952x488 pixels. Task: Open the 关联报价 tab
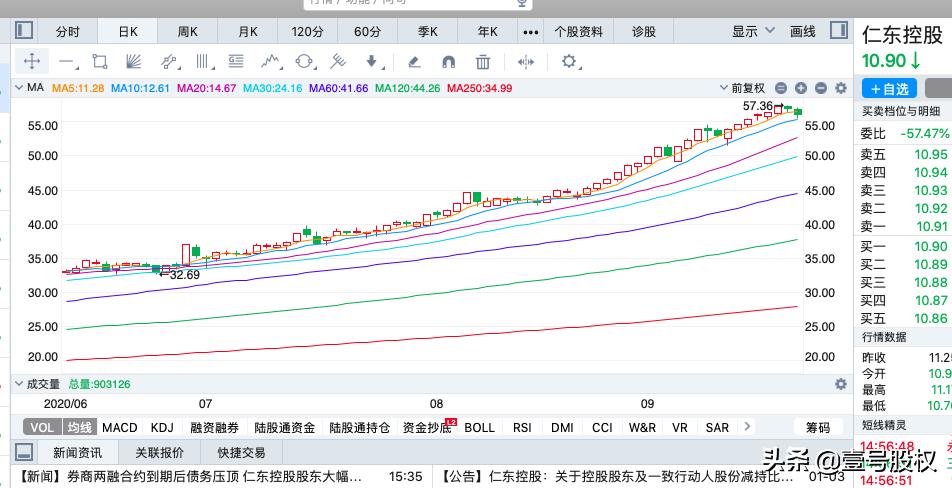click(x=159, y=452)
